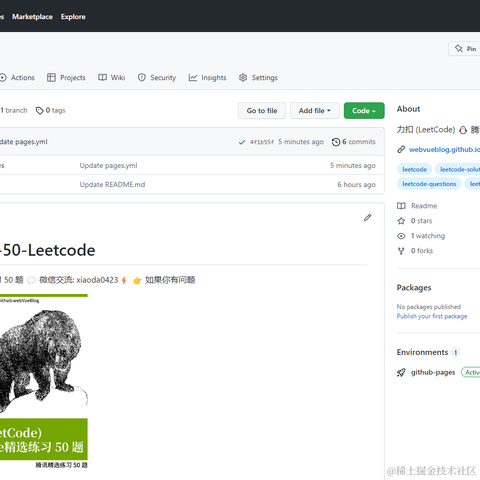
Task: Open commit hash 4f1b55f
Action: point(262,142)
